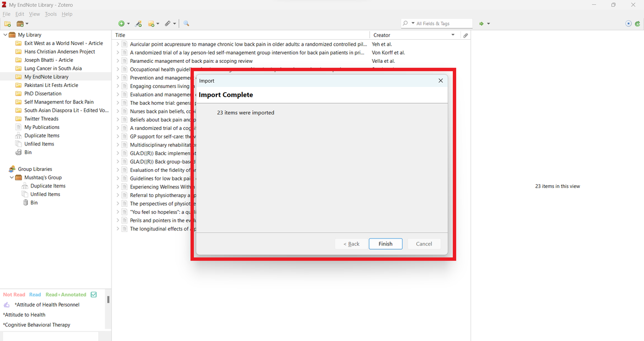
Task: Collapse the Mushtaq's Group library
Action: [11, 178]
